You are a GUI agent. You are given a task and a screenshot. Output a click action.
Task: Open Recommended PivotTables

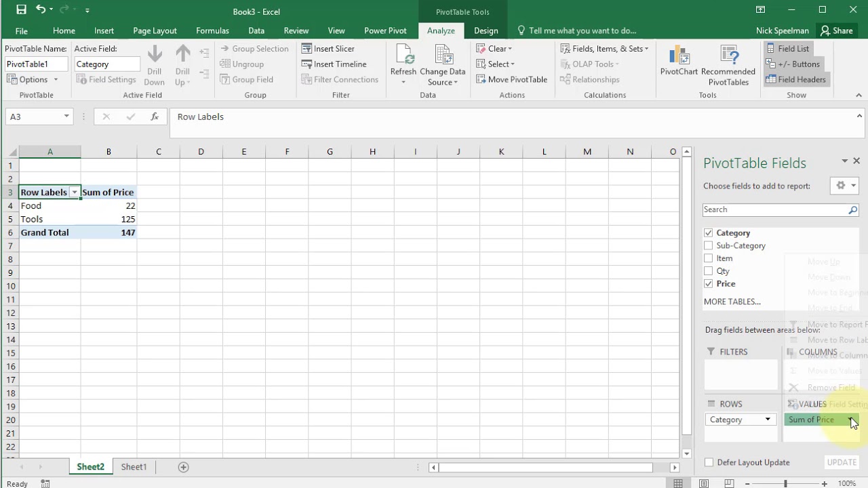pos(728,65)
